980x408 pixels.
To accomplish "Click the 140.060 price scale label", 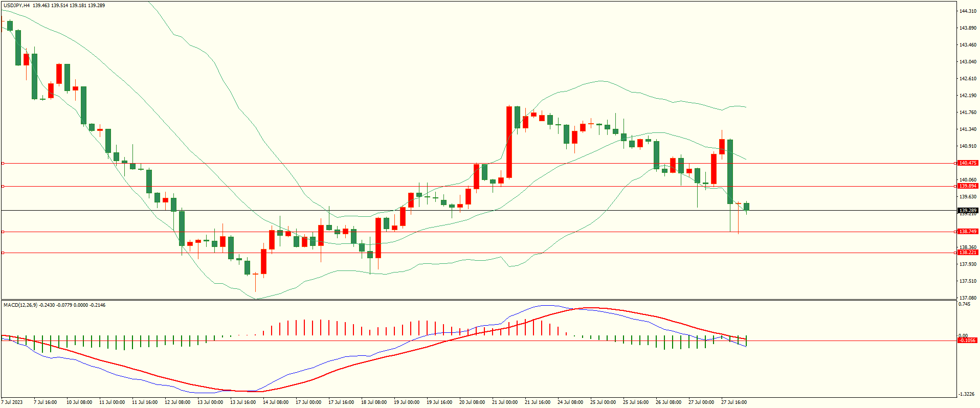I will pos(968,180).
